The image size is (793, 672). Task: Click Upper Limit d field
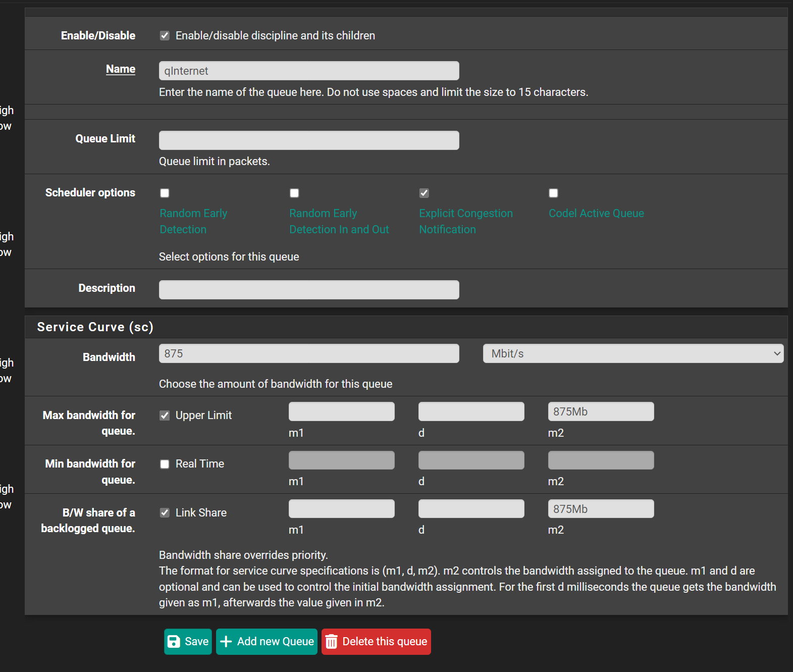(471, 411)
